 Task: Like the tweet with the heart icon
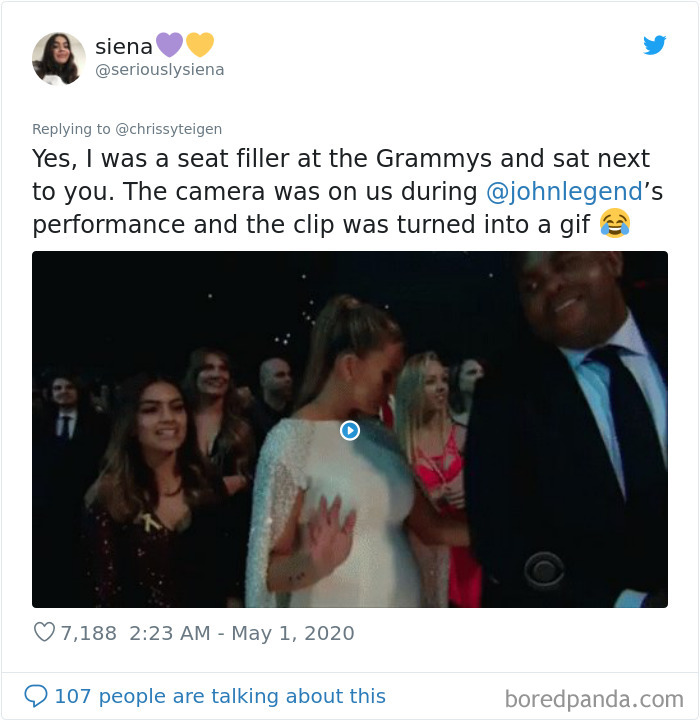[44, 633]
